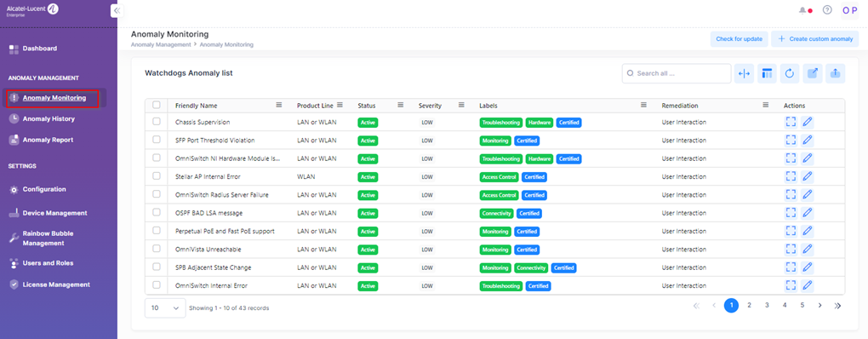Click the refresh icon in the anomaly list toolbar
This screenshot has width=868, height=339.
pos(790,73)
